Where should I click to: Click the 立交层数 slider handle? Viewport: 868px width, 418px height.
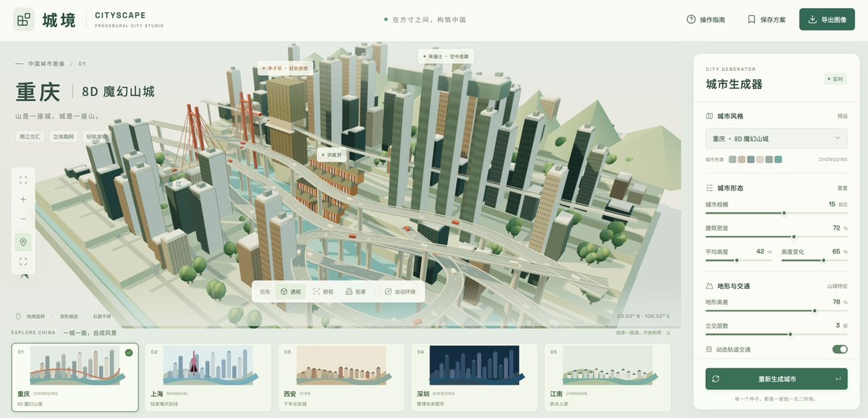[x=790, y=335]
